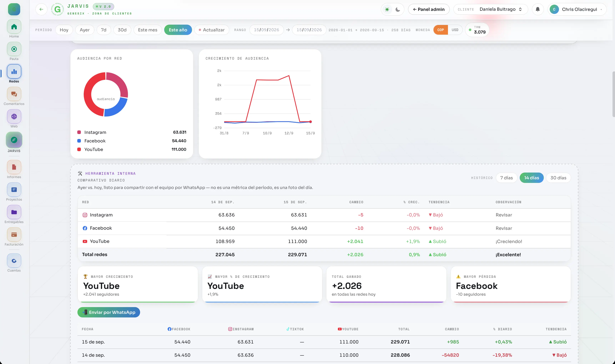Viewport: 615px width, 364px height.
Task: Open notifications bell
Action: pyautogui.click(x=538, y=9)
